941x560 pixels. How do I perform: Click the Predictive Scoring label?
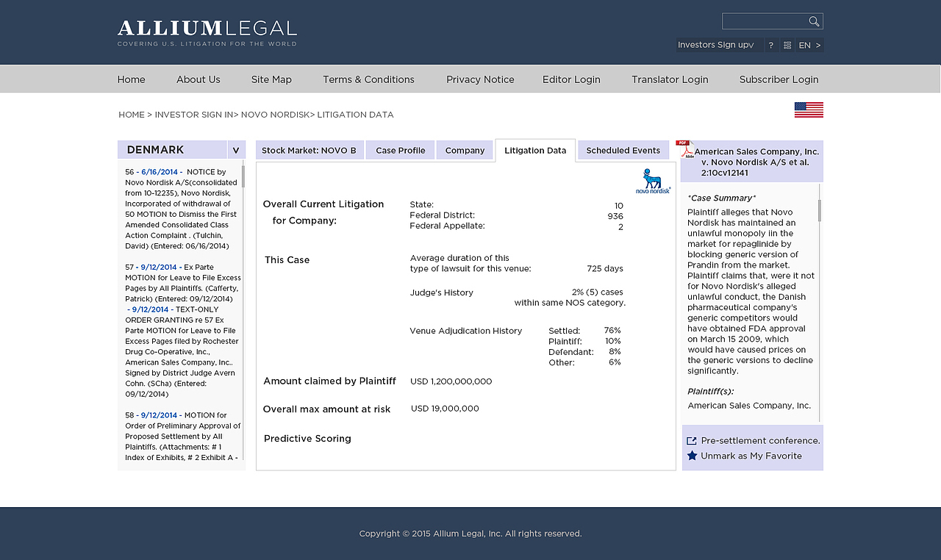coord(307,439)
